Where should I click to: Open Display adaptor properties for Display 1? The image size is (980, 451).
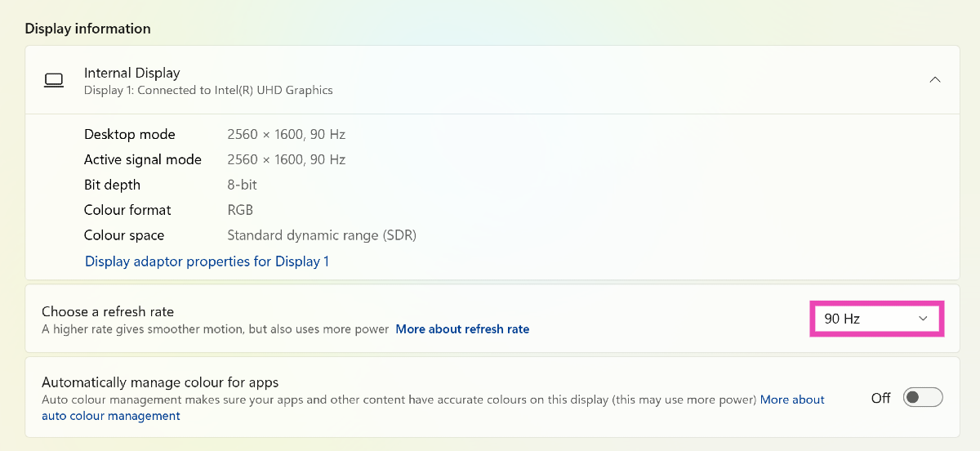(x=207, y=261)
